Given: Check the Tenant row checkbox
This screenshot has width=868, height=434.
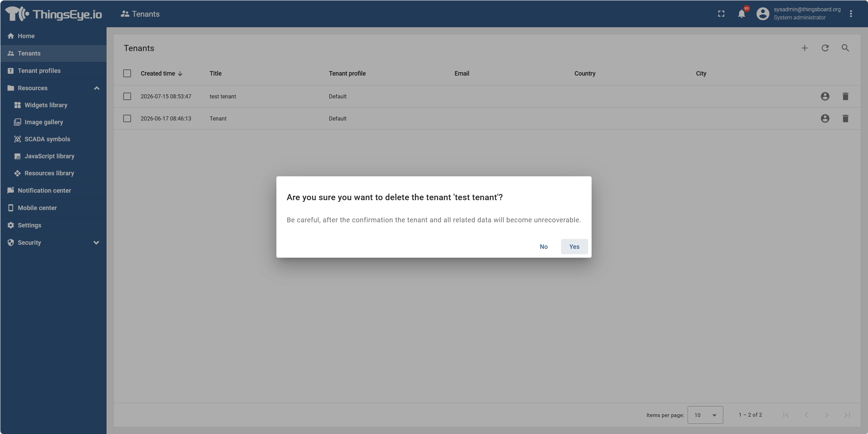Looking at the screenshot, I should pyautogui.click(x=127, y=118).
